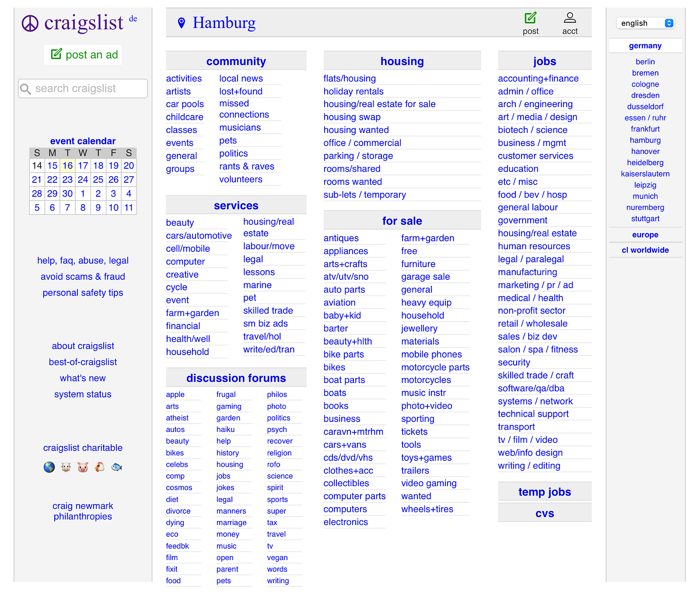Open the stuttgart city link

click(645, 219)
